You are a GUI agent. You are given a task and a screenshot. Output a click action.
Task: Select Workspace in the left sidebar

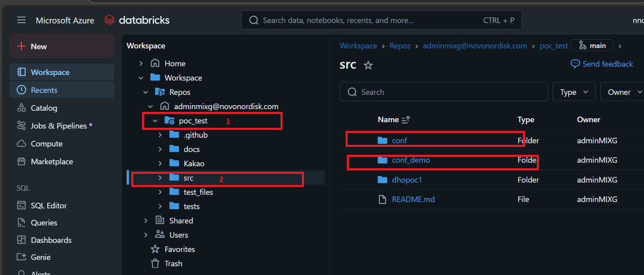pyautogui.click(x=62, y=72)
